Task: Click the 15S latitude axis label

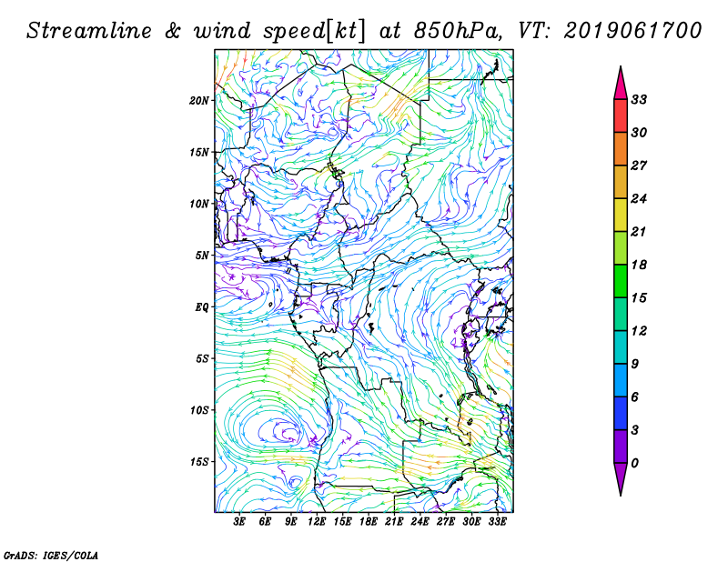Action: pyautogui.click(x=200, y=461)
